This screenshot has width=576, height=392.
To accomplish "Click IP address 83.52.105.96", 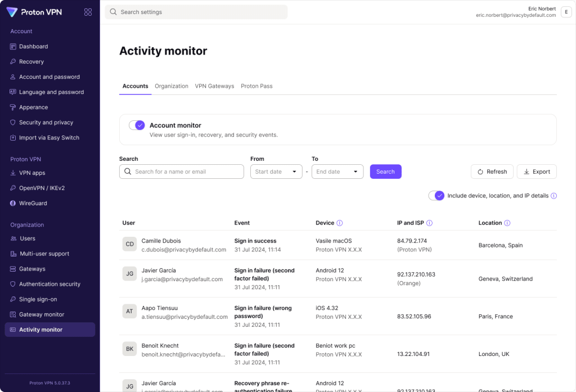I will [x=414, y=316].
